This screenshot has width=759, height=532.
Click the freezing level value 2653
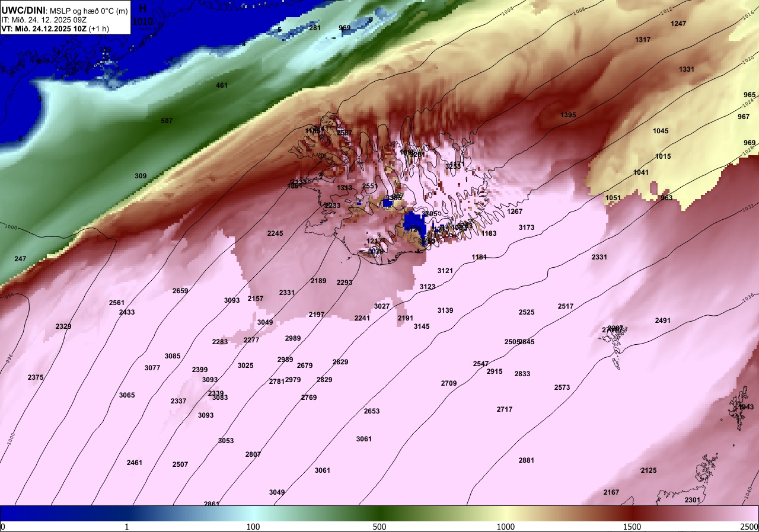pyautogui.click(x=372, y=411)
